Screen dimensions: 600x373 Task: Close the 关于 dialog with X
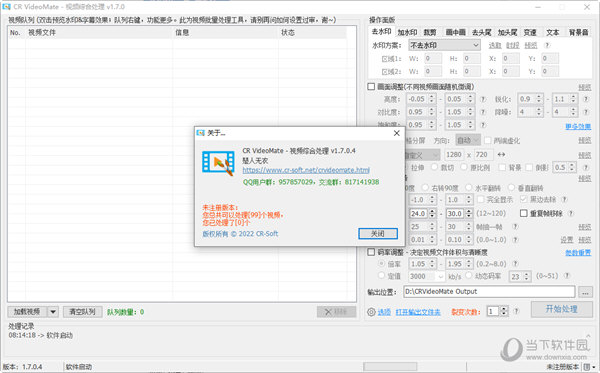(x=397, y=133)
